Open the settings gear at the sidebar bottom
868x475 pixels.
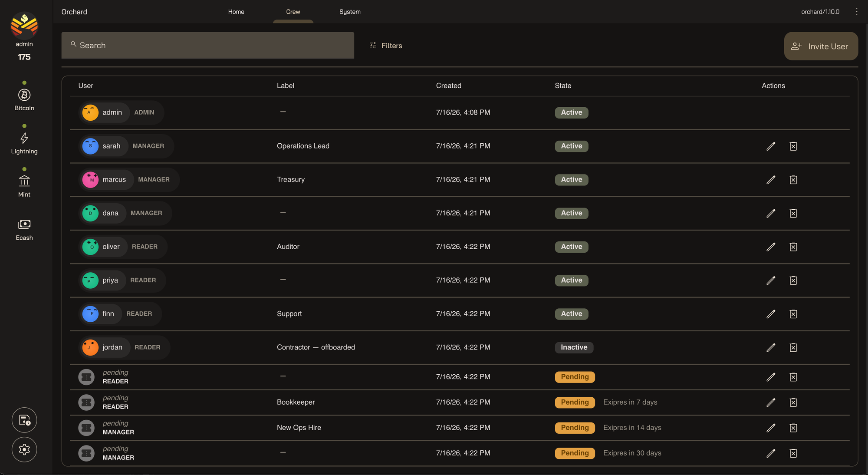coord(24,449)
